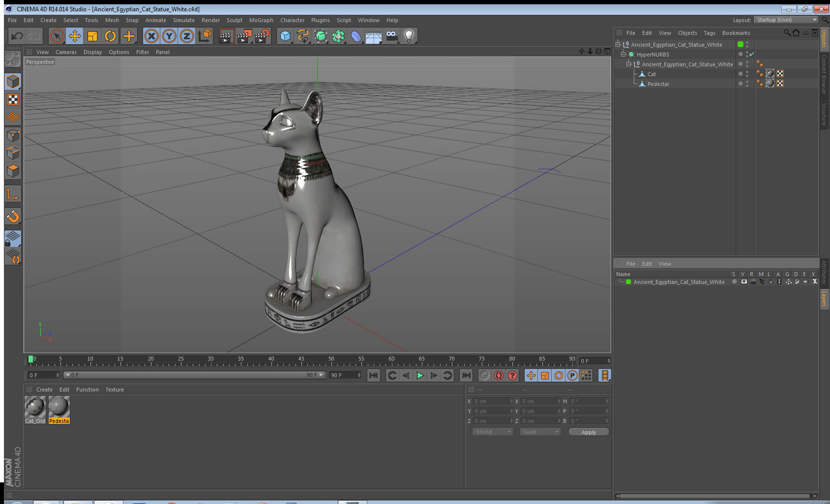Add a Bend deformer
830x504 pixels.
tap(356, 36)
